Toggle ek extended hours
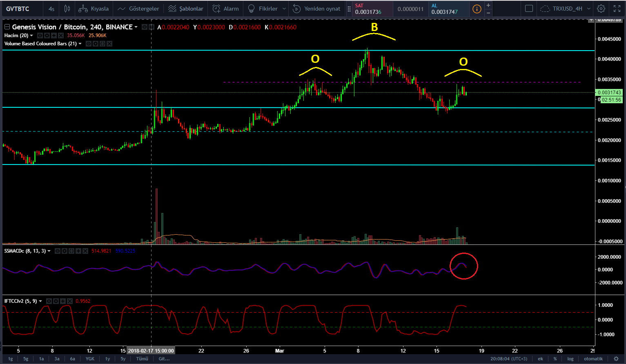This screenshot has height=364, width=626. coord(540,359)
